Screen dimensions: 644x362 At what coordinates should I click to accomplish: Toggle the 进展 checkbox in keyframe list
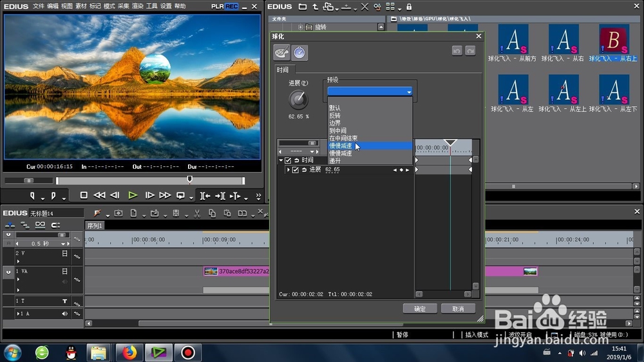pyautogui.click(x=296, y=169)
